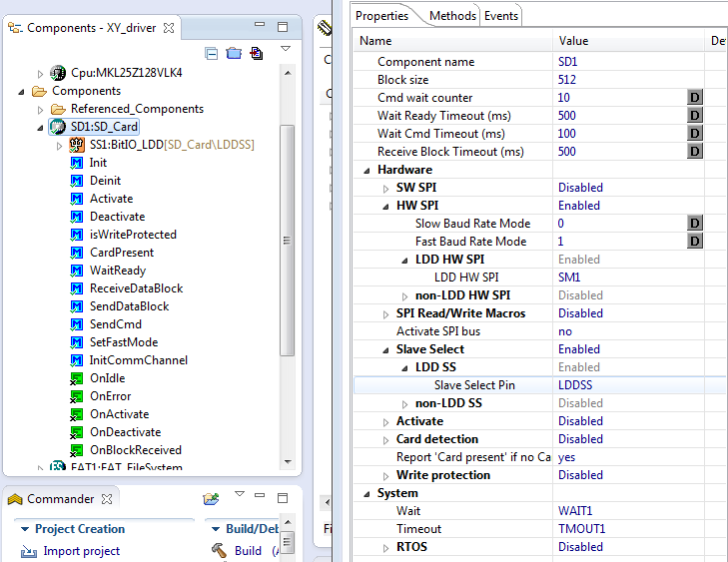Switch to the Properties tab
The width and height of the screenshot is (728, 562).
pos(381,16)
